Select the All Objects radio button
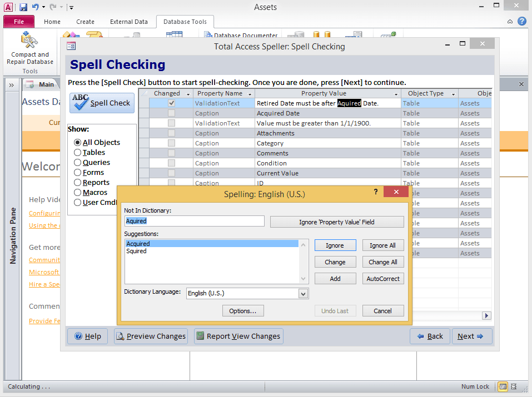This screenshot has height=397, width=532. click(77, 142)
